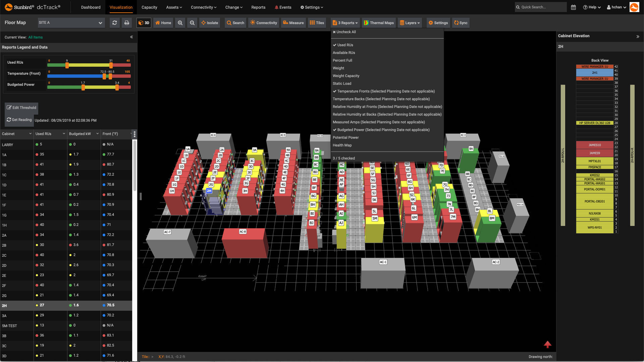Check the Static Load report
The height and width of the screenshot is (362, 644).
(342, 83)
